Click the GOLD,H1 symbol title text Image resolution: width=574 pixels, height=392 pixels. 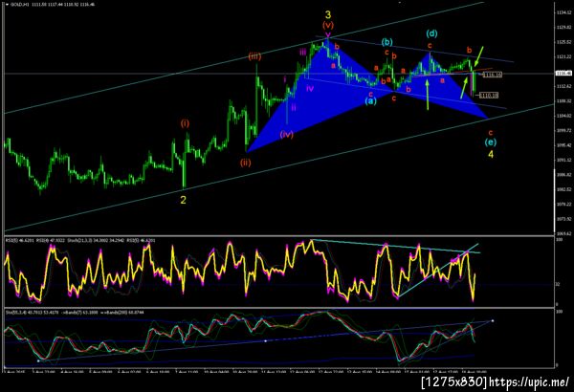pyautogui.click(x=20, y=5)
